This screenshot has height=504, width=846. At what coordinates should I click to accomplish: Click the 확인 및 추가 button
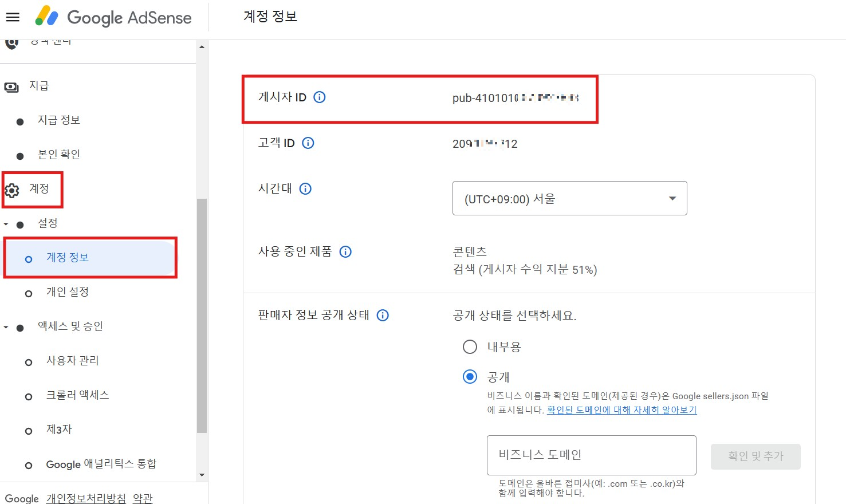click(755, 455)
